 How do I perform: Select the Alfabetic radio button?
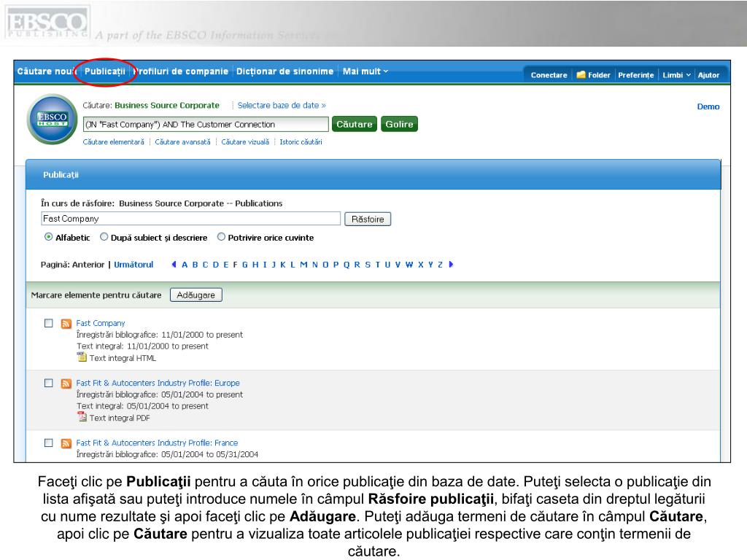pos(49,237)
